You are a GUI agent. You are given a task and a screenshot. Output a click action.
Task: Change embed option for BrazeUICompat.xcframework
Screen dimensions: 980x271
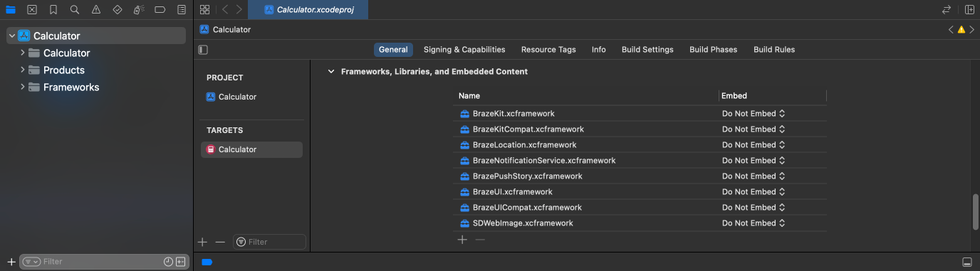(x=754, y=208)
